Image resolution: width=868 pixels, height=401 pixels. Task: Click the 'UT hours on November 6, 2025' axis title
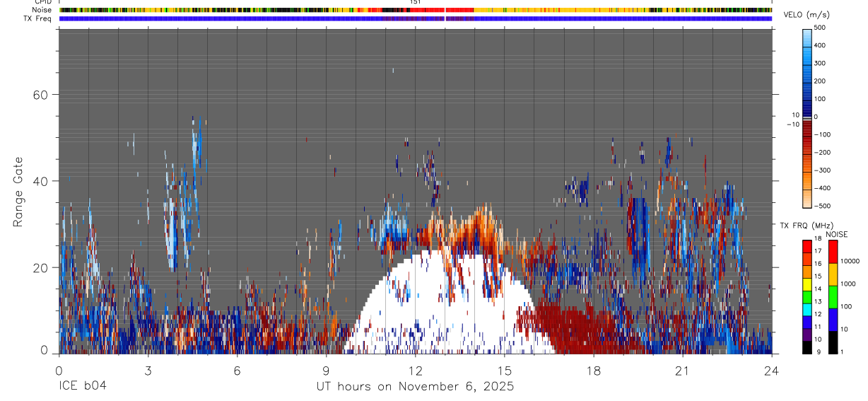[415, 387]
